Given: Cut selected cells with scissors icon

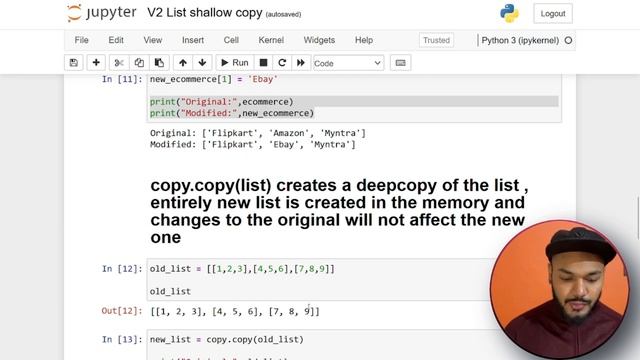Looking at the screenshot, I should tap(119, 63).
